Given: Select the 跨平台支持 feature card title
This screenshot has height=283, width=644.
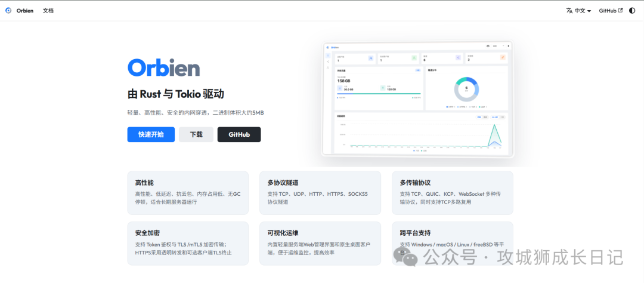Looking at the screenshot, I should [415, 233].
